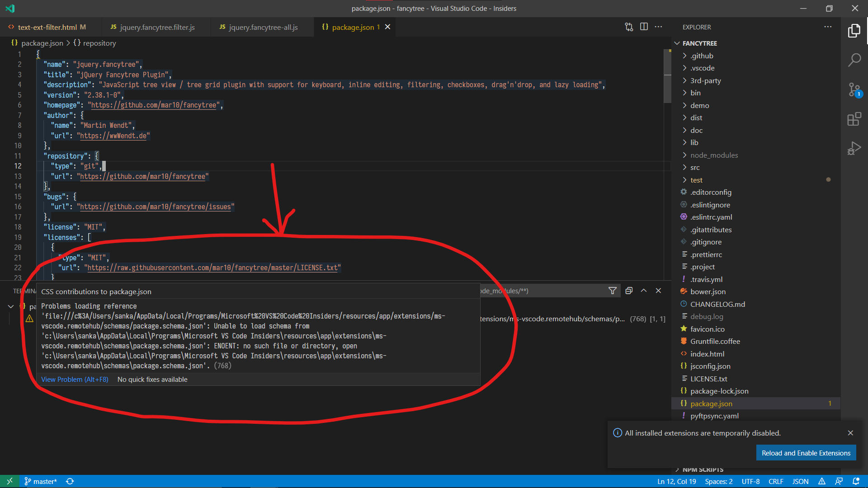Close the package.json editor tab

pos(387,27)
